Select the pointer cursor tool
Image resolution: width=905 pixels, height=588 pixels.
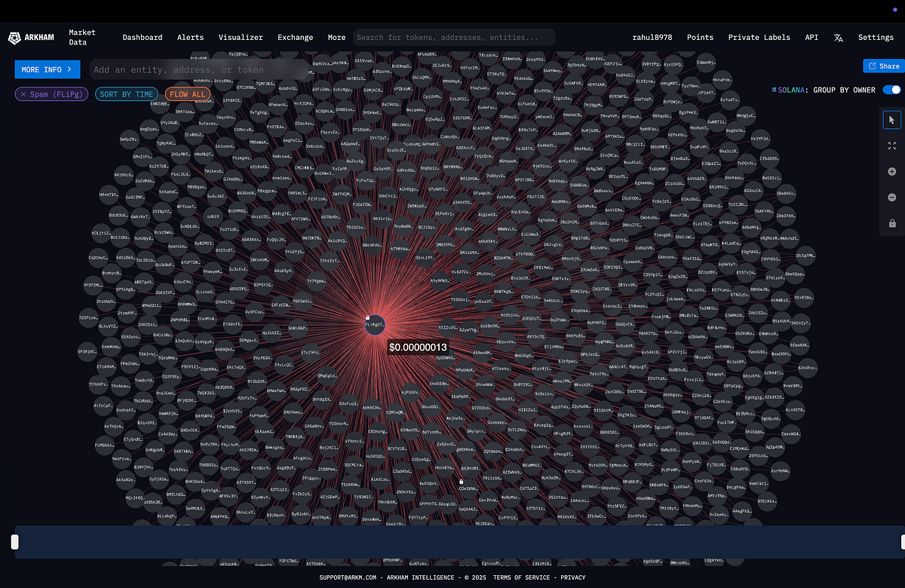892,120
